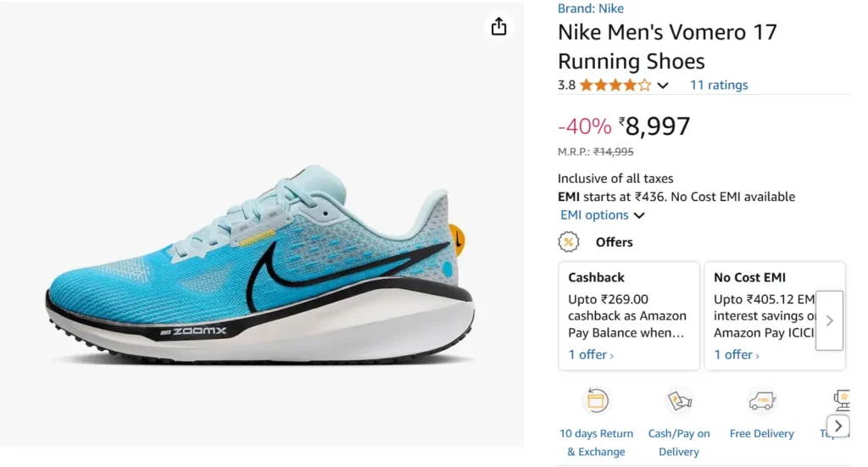Click the 10 days Return & Exchange text link
This screenshot has height=467, width=868.
[597, 442]
